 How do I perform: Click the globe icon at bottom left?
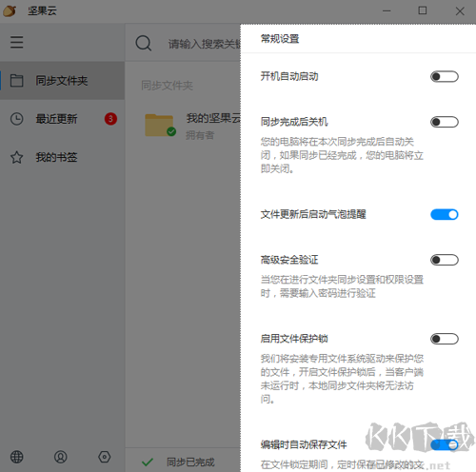[16, 457]
